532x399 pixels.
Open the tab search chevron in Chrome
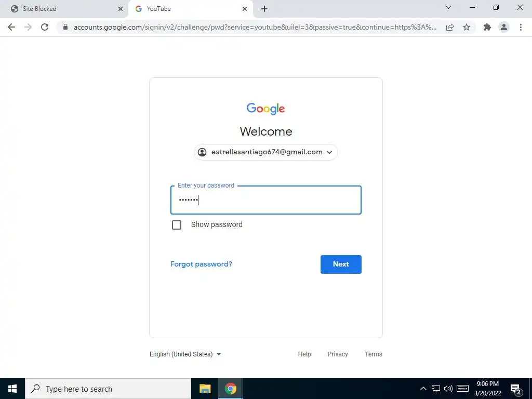[448, 7]
